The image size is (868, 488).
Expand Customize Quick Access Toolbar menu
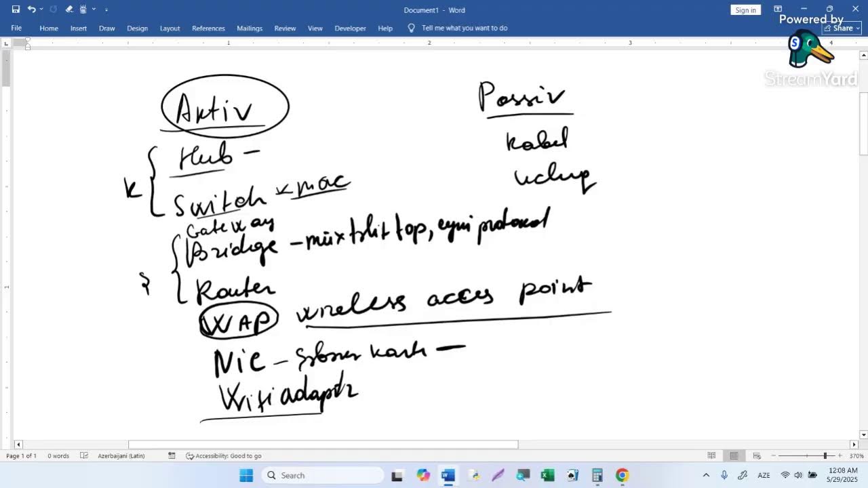pyautogui.click(x=106, y=9)
